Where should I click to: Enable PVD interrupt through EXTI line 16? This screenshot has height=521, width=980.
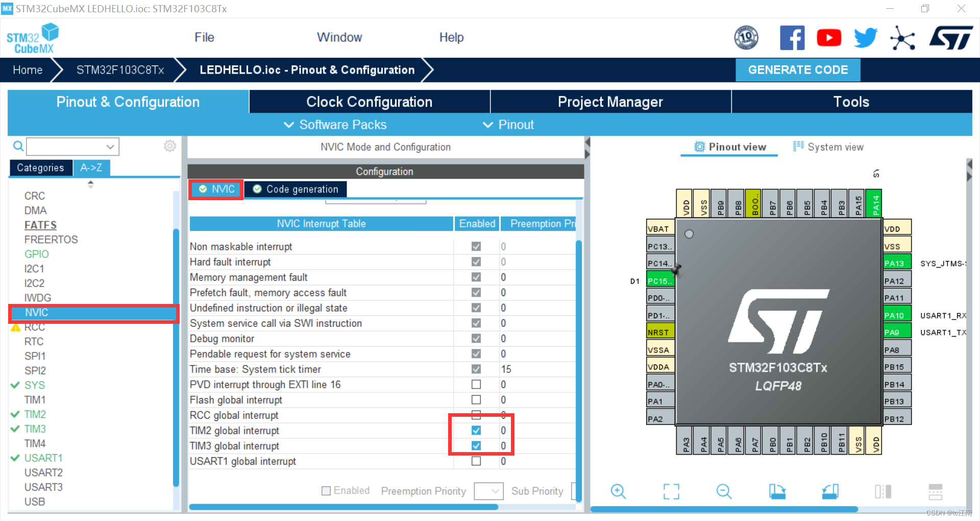(x=476, y=385)
